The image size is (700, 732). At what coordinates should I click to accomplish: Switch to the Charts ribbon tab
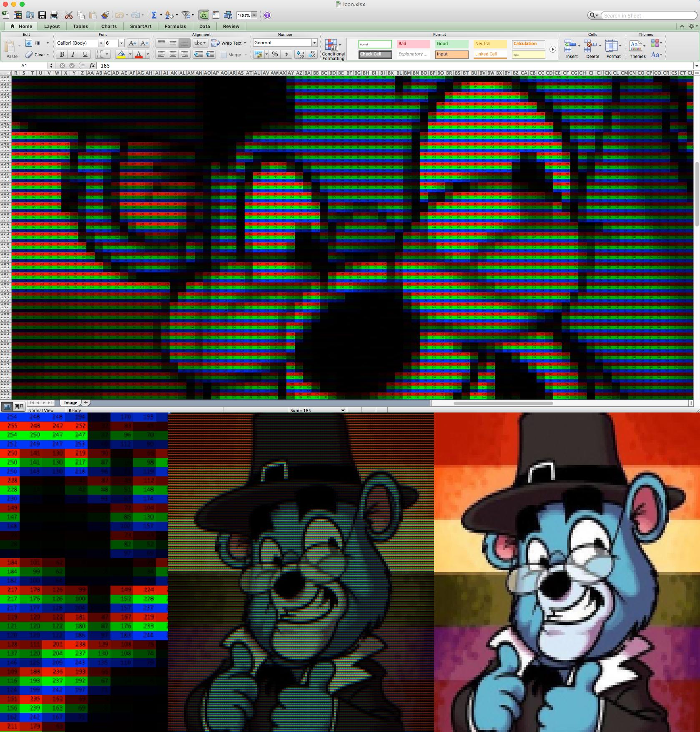[x=109, y=26]
